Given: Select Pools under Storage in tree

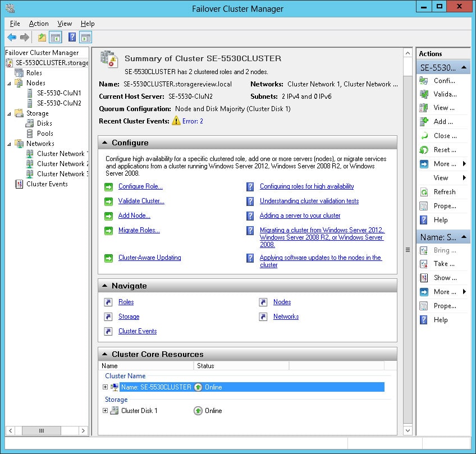Looking at the screenshot, I should [45, 134].
